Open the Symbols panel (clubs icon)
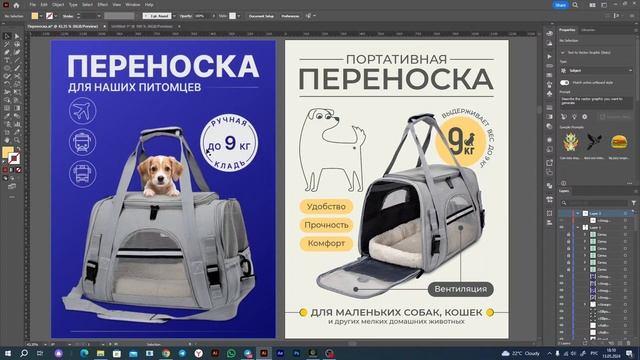 point(549,93)
